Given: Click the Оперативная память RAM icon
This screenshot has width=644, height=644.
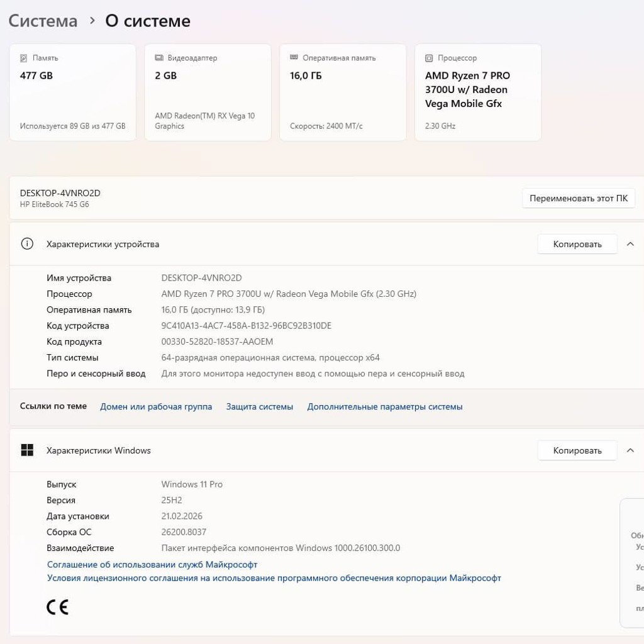Looking at the screenshot, I should [294, 57].
